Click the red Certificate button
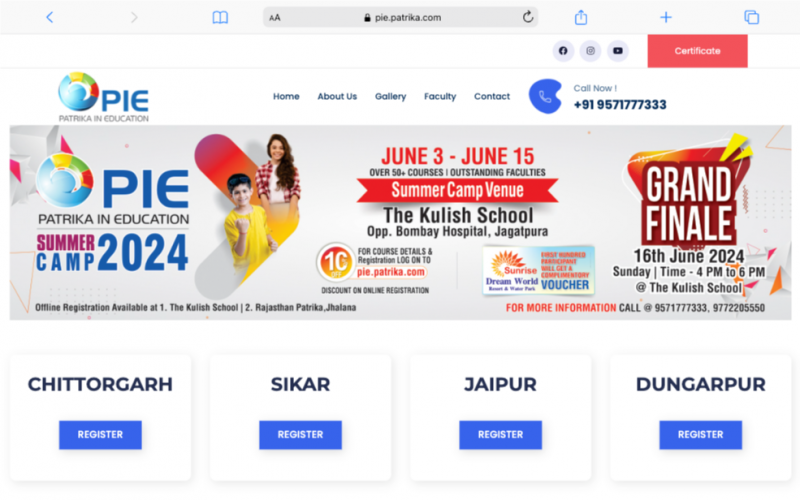 click(697, 51)
